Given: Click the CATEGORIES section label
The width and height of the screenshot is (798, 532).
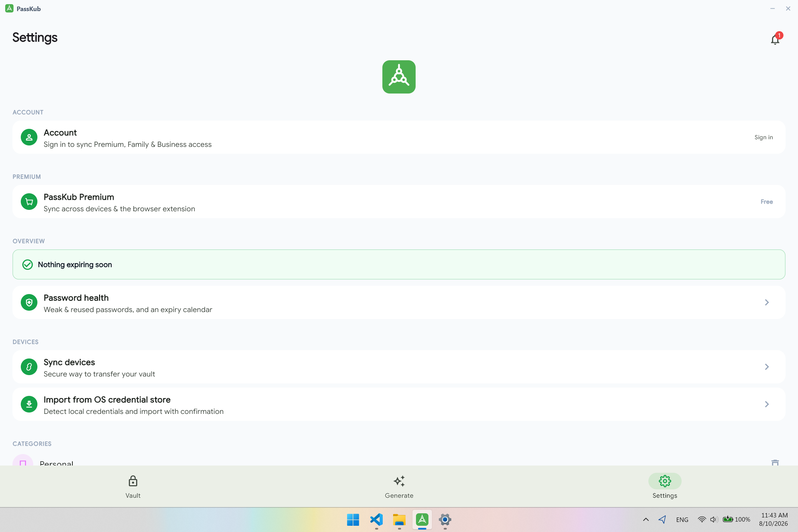Looking at the screenshot, I should 32,444.
